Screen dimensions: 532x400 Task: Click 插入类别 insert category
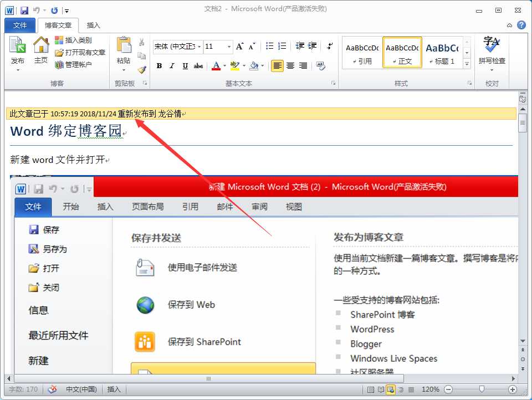[x=73, y=40]
